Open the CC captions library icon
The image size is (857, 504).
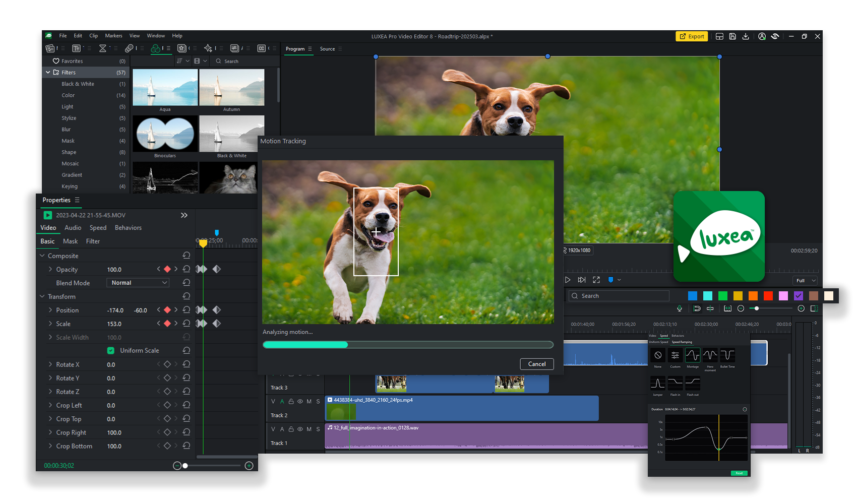[x=261, y=48]
